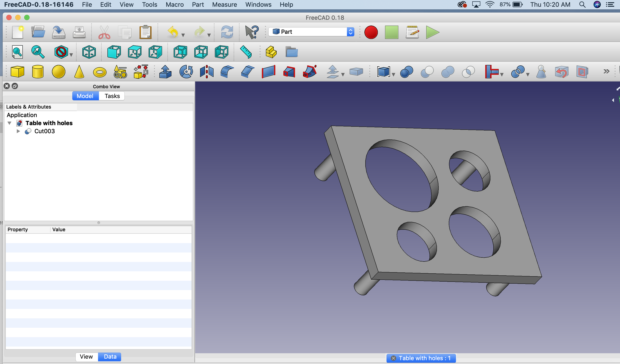620x364 pixels.
Task: Select the Loft tool
Action: point(289,72)
